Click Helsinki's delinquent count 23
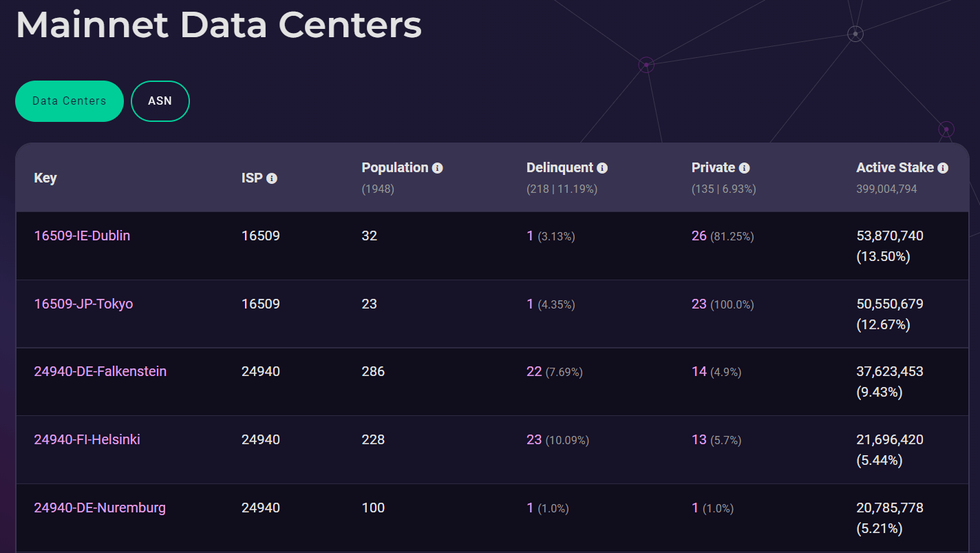The image size is (980, 553). click(534, 439)
